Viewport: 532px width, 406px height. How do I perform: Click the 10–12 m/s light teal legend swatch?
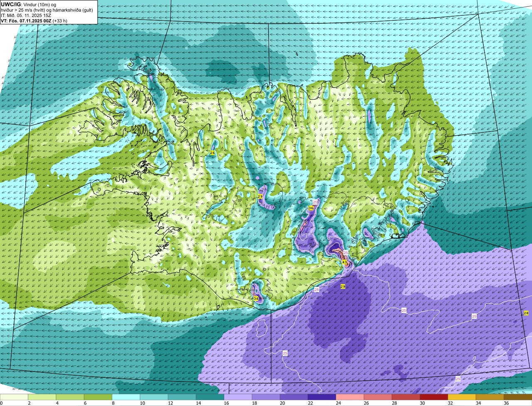(154, 397)
